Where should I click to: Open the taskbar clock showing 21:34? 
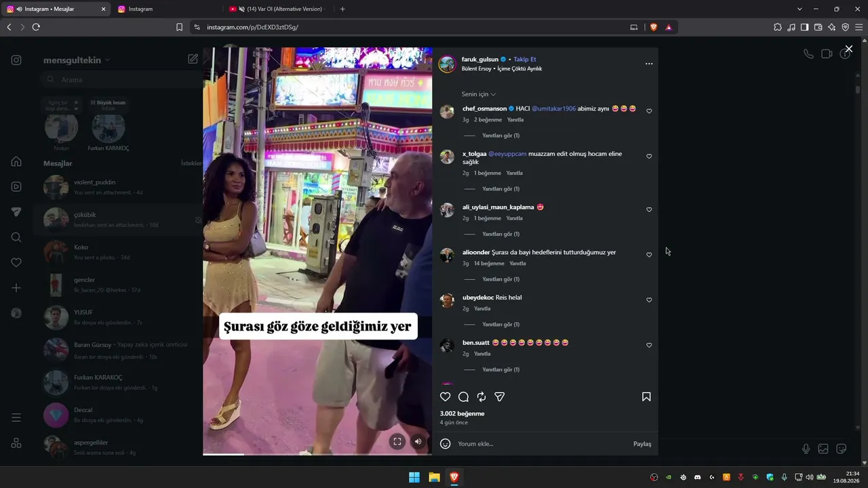847,477
